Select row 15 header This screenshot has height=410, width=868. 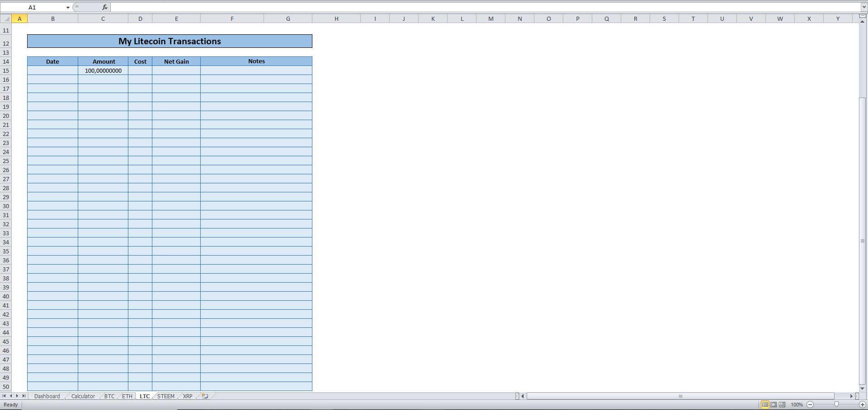point(6,70)
